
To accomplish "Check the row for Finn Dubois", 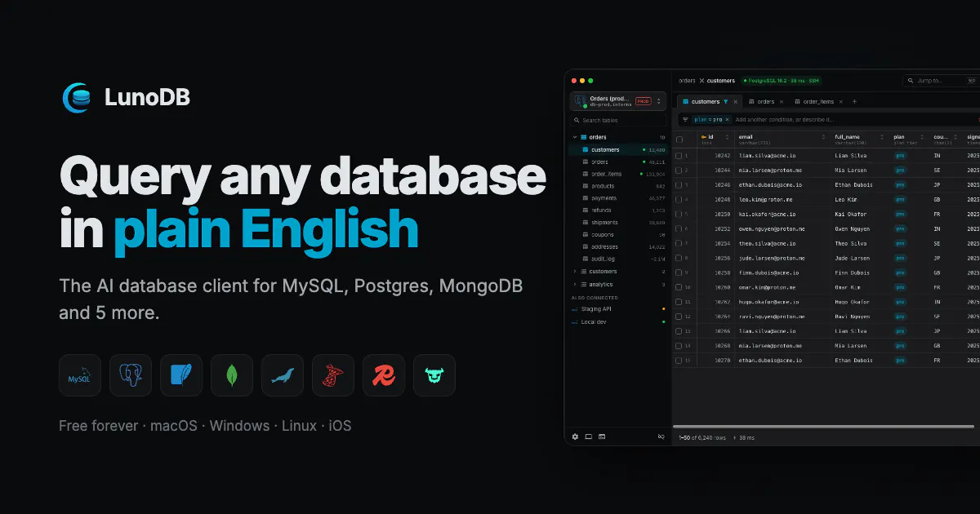I will pyautogui.click(x=679, y=273).
